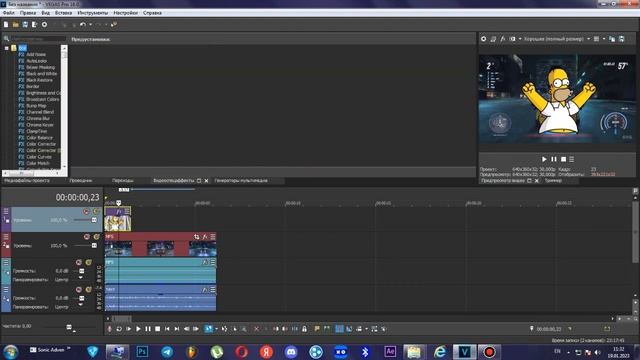Image resolution: width=640 pixels, height=360 pixels.
Task: Start recording with microphone button
Action: (x=109, y=329)
